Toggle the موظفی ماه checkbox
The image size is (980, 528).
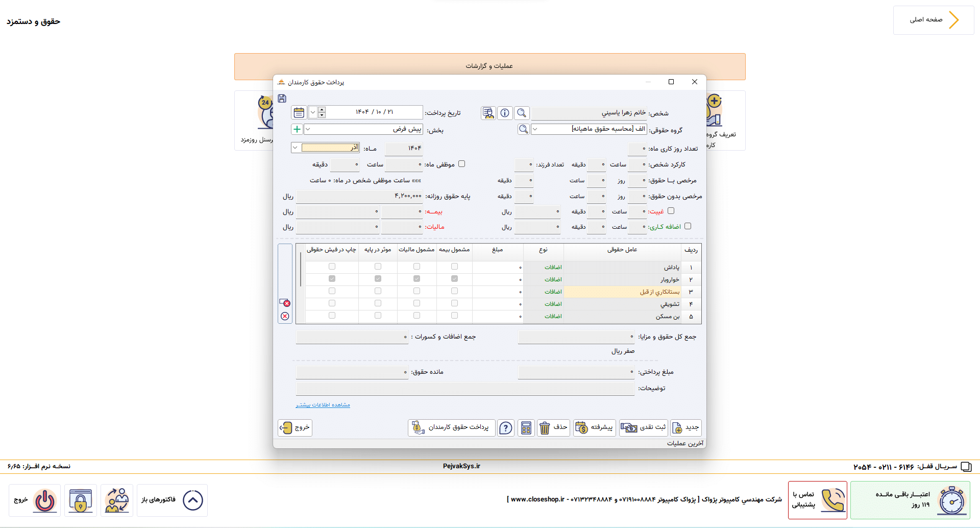pyautogui.click(x=462, y=164)
